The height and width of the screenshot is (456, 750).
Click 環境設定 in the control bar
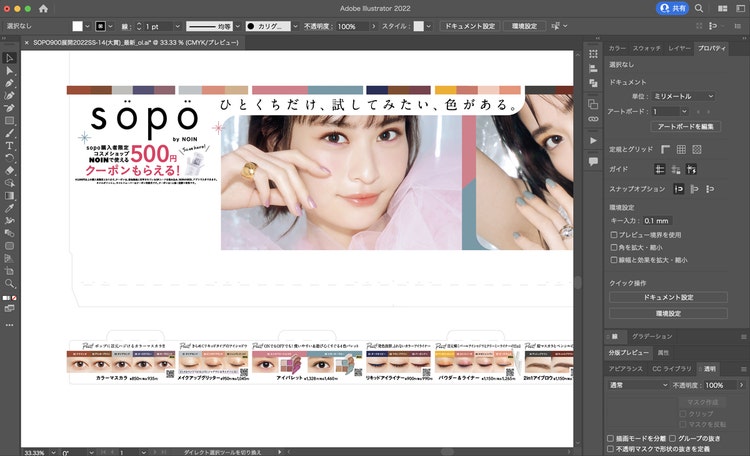524,26
